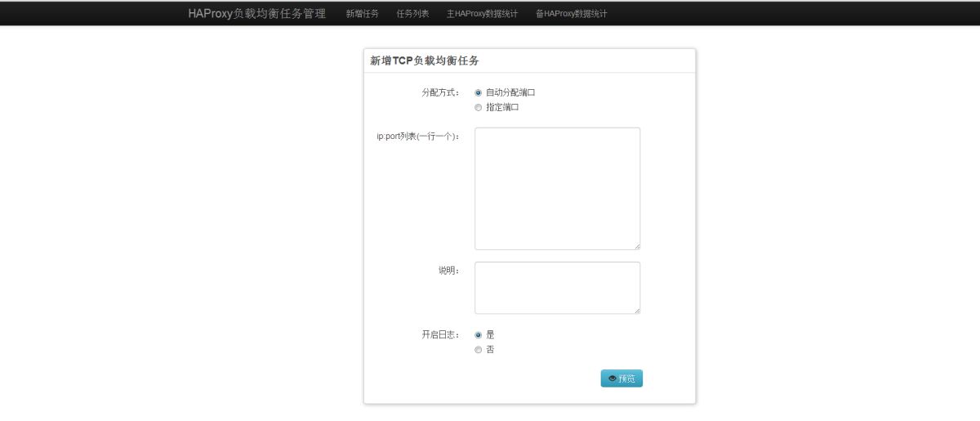Open 主HAProxy数据统计 in the navbar
This screenshot has height=421, width=980.
(x=482, y=14)
